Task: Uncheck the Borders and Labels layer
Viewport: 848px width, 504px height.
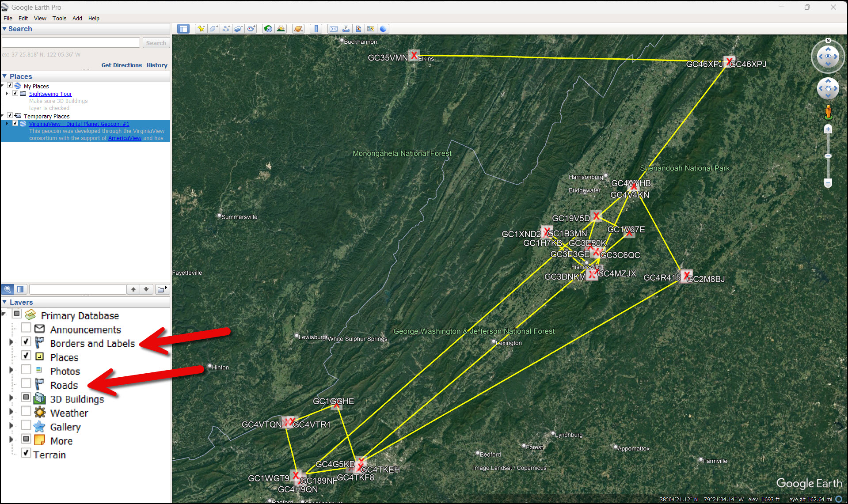Action: click(x=26, y=342)
